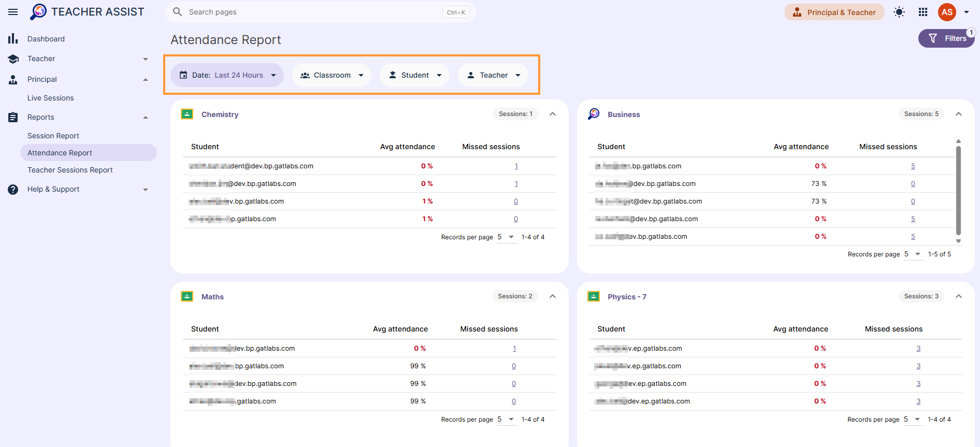Collapse the Physics - 7 card
Screen dimensions: 980x447
click(959, 296)
